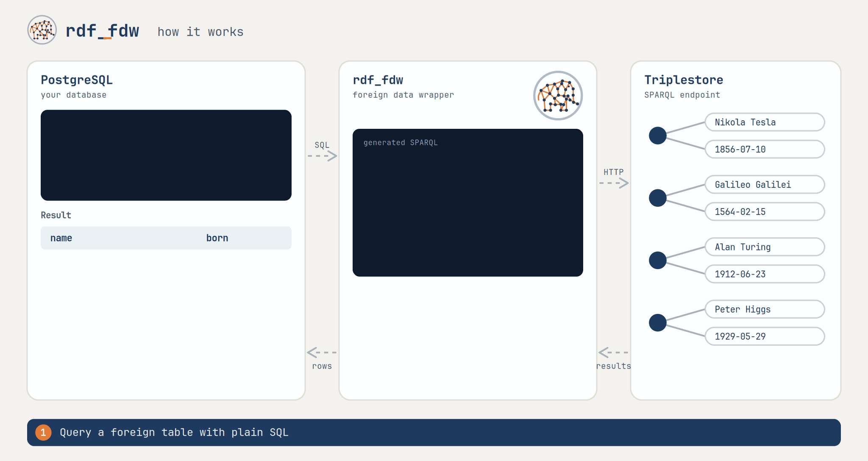The height and width of the screenshot is (461, 868).
Task: Click the born column header
Action: tap(217, 238)
